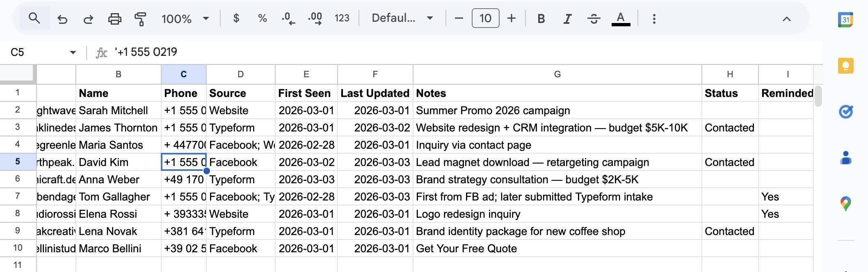868x272 pixels.
Task: Undo the last action
Action: (62, 18)
